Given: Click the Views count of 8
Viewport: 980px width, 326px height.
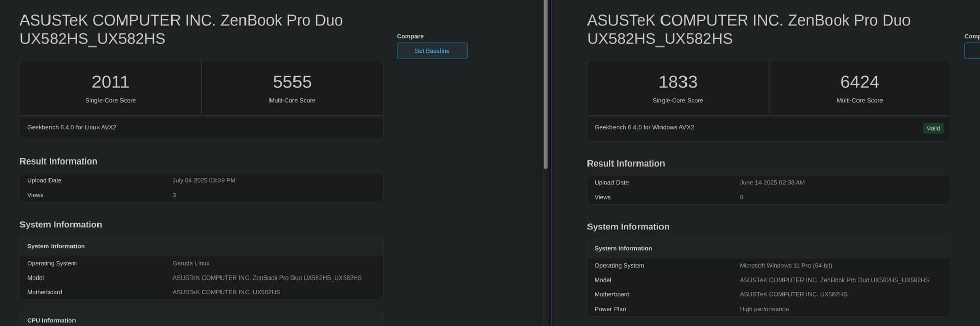Looking at the screenshot, I should pyautogui.click(x=742, y=197).
